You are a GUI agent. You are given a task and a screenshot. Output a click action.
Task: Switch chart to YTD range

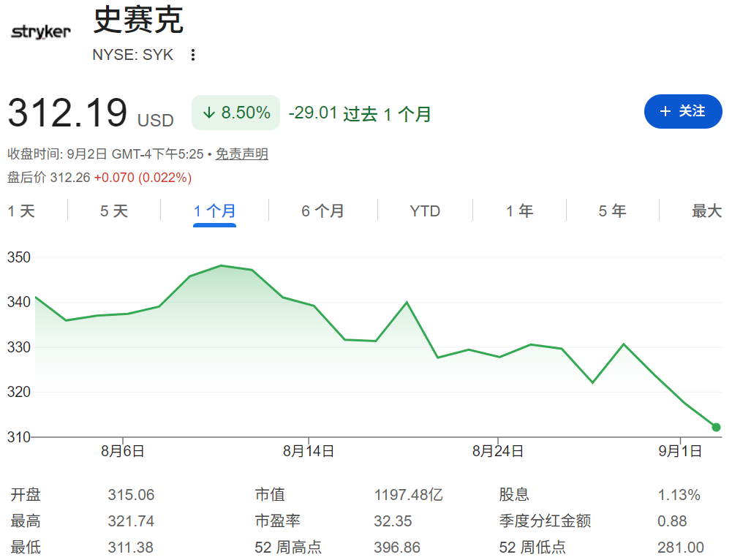click(425, 211)
